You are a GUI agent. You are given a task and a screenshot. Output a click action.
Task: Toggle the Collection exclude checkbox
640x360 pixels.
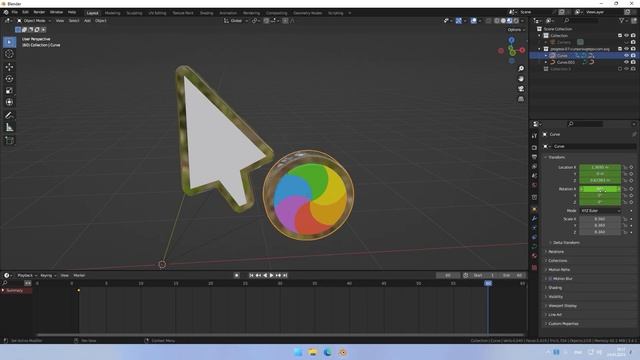point(620,36)
